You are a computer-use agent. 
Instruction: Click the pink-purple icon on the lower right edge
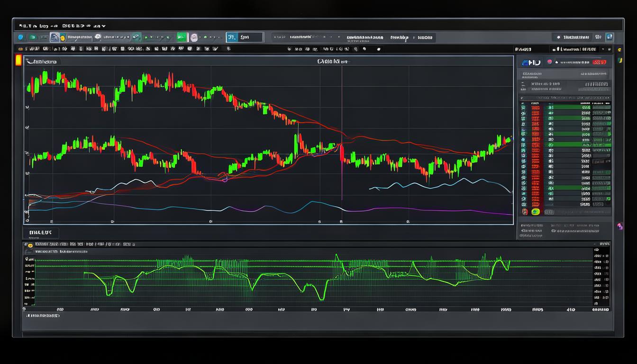tap(619, 227)
